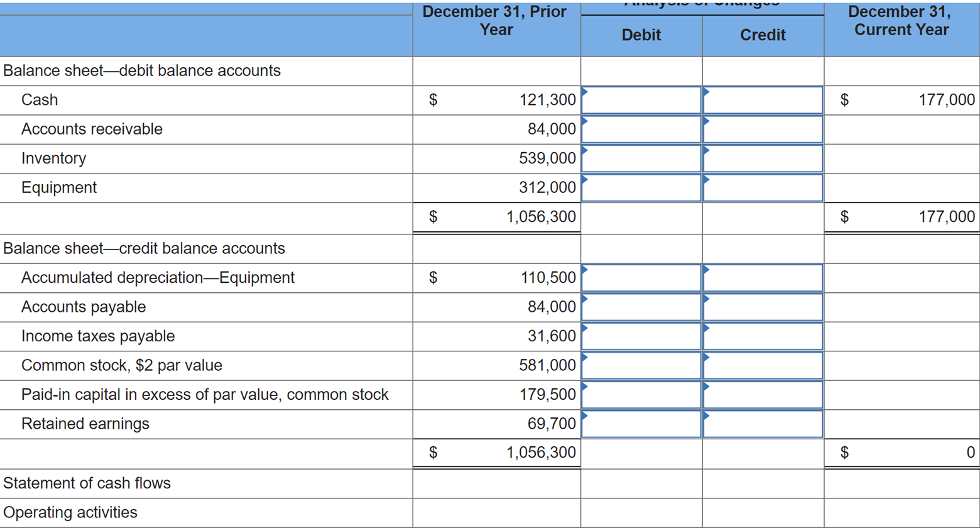Select Retained earnings credit input cell

click(x=763, y=424)
